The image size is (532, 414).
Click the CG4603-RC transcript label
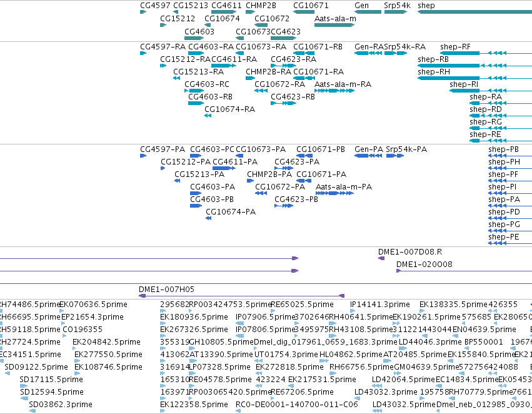[x=207, y=84]
